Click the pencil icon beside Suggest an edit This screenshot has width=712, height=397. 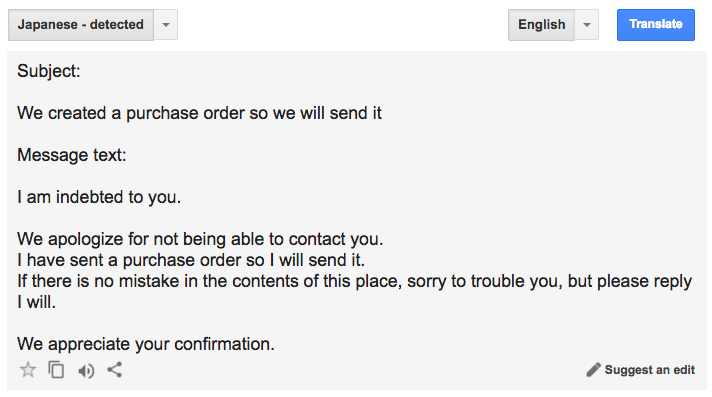593,370
